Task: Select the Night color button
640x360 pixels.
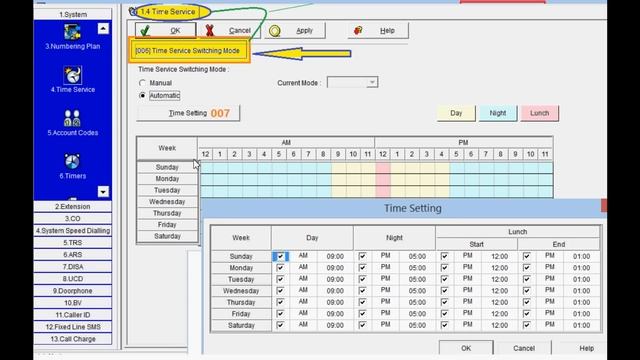Action: 498,113
